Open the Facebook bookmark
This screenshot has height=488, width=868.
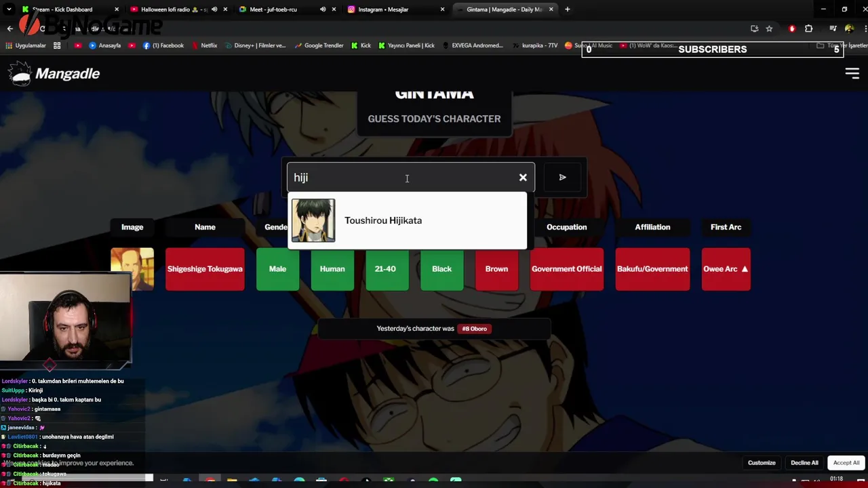coord(163,45)
